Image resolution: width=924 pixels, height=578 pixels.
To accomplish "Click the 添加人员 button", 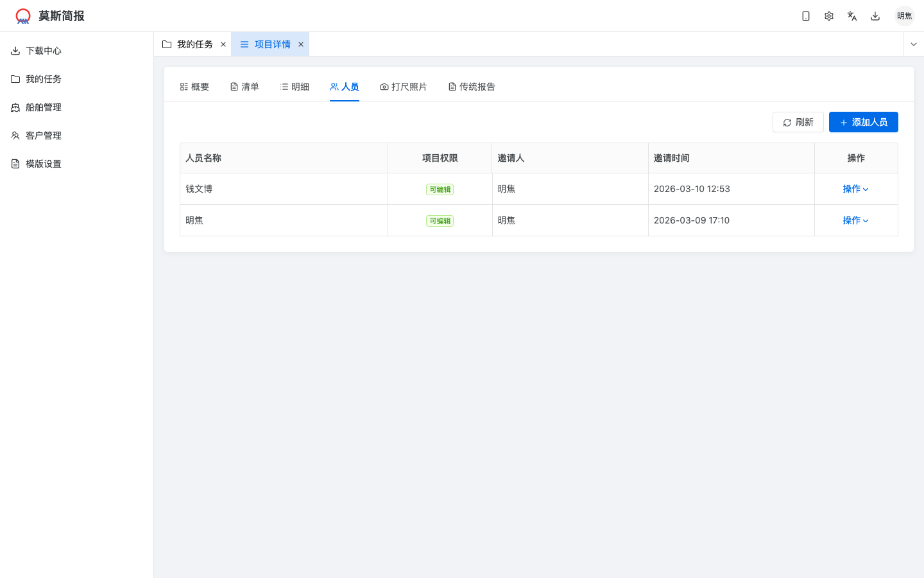I will pos(863,122).
